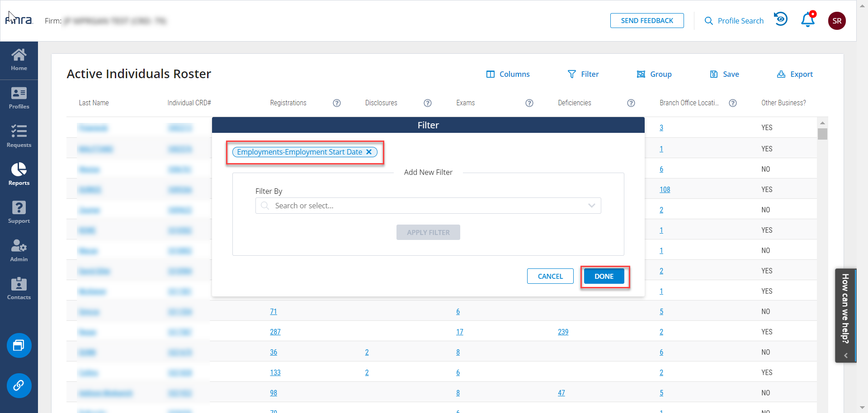Open Profiles in the sidebar
The width and height of the screenshot is (868, 413).
click(19, 98)
